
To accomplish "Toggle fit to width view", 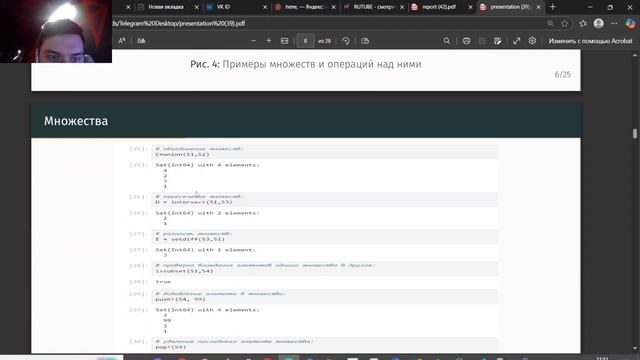I will [x=284, y=41].
